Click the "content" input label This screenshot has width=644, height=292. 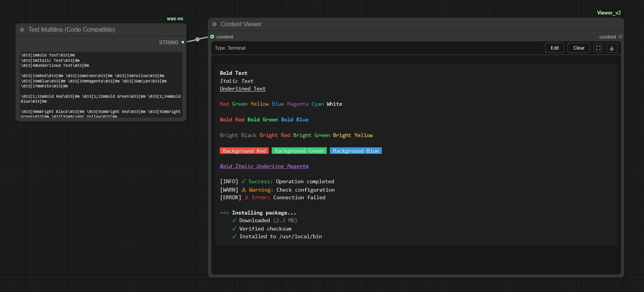[x=225, y=37]
